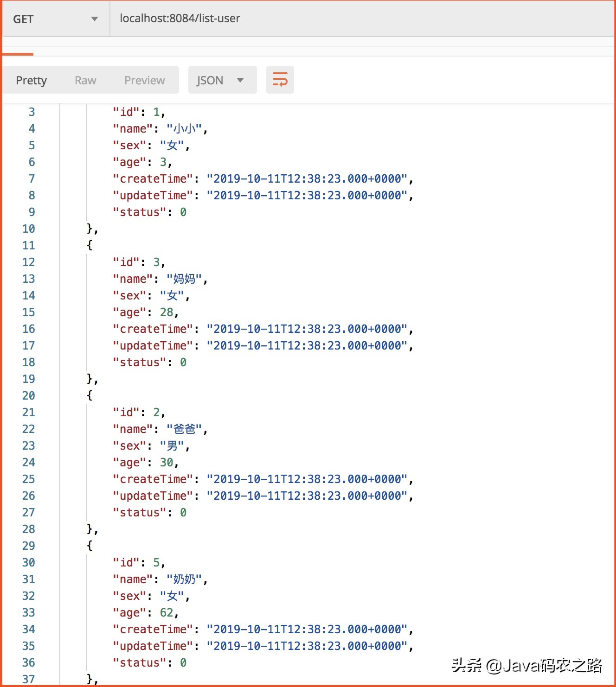Viewport: 616px width, 687px height.
Task: Select the "小小" name value
Action: [184, 129]
